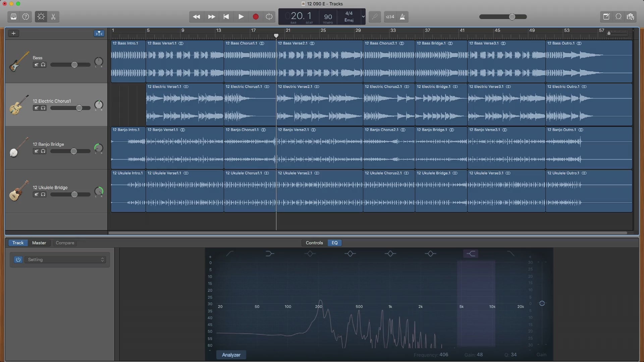Add a new track with the plus button
This screenshot has height=362, width=644.
click(13, 33)
